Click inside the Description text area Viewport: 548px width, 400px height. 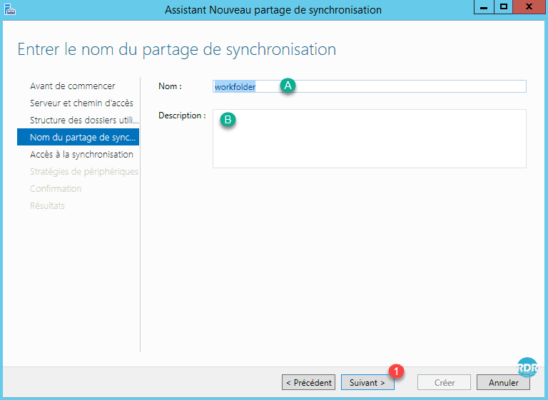pyautogui.click(x=369, y=138)
